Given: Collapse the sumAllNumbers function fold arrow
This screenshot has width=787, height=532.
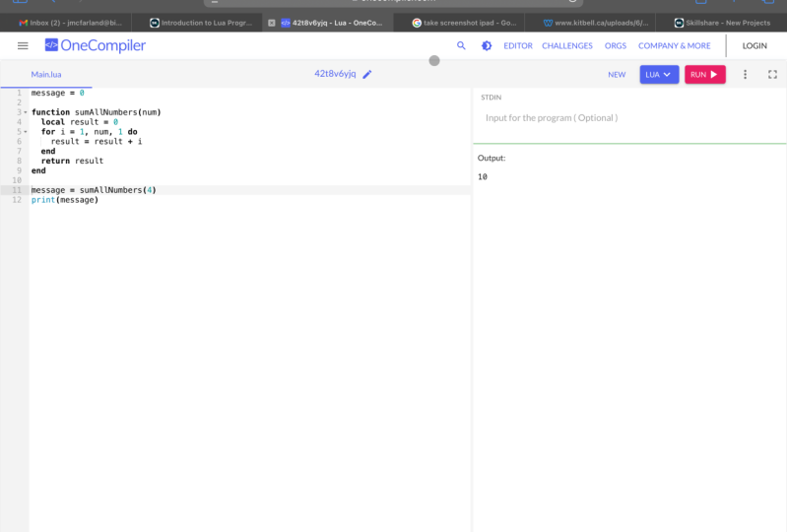Looking at the screenshot, I should pyautogui.click(x=26, y=112).
